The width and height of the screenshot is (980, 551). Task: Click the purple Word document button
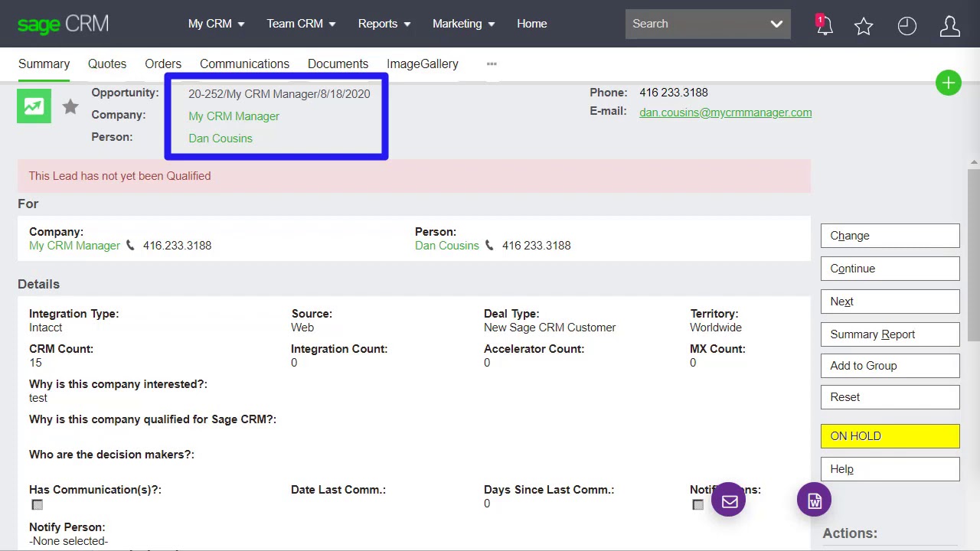814,500
